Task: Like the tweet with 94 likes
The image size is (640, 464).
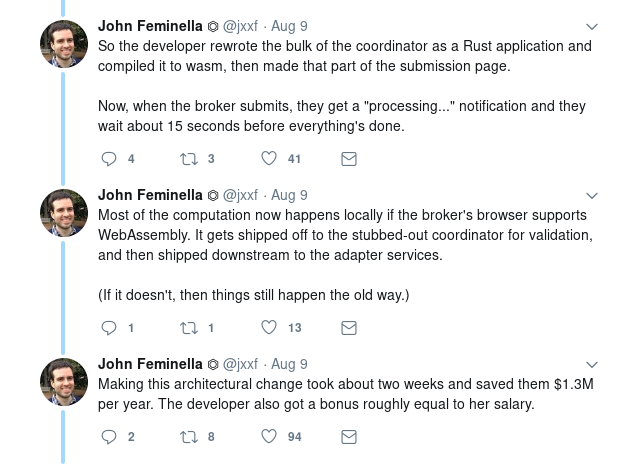Action: 268,436
